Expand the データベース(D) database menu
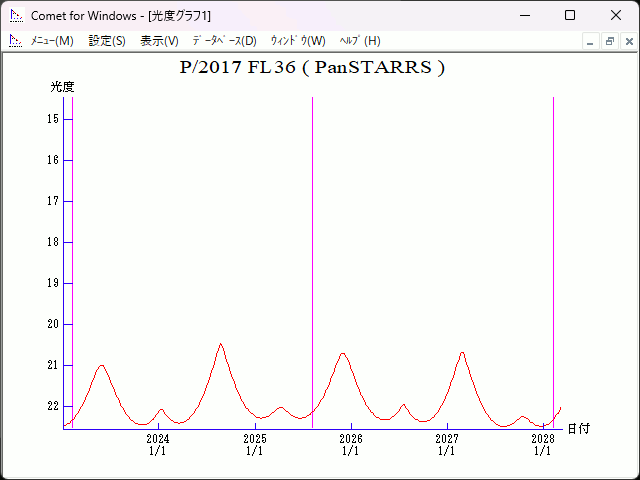 (224, 41)
